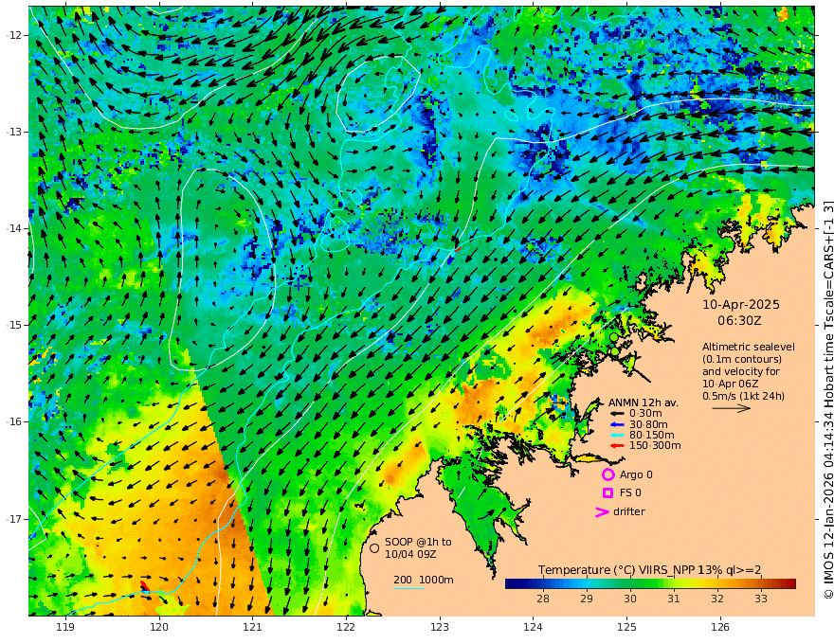Click the magenta FS square marker

click(x=607, y=492)
